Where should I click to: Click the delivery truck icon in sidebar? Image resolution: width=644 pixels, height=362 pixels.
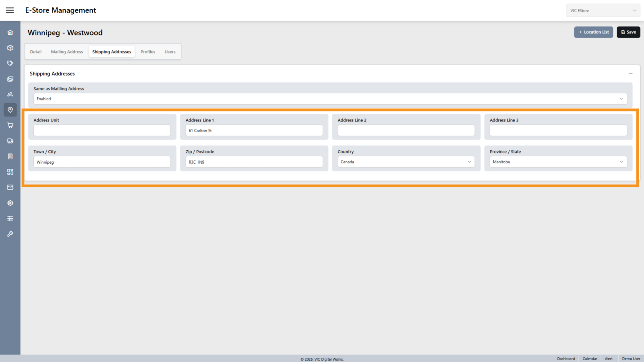(x=10, y=141)
